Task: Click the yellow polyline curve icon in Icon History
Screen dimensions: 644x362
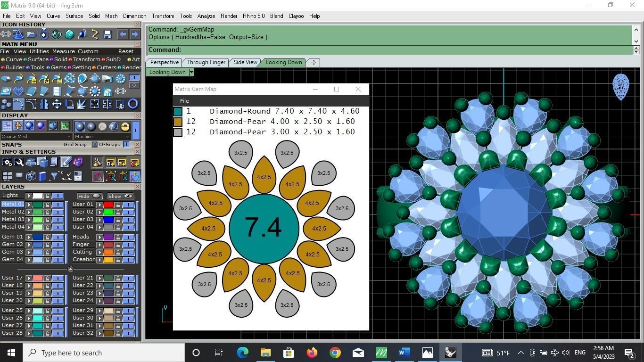Action: coord(95,34)
